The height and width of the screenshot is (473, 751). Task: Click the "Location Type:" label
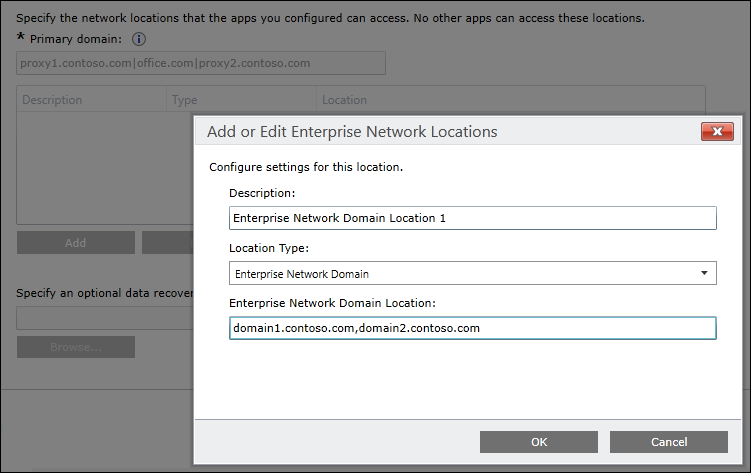point(269,247)
